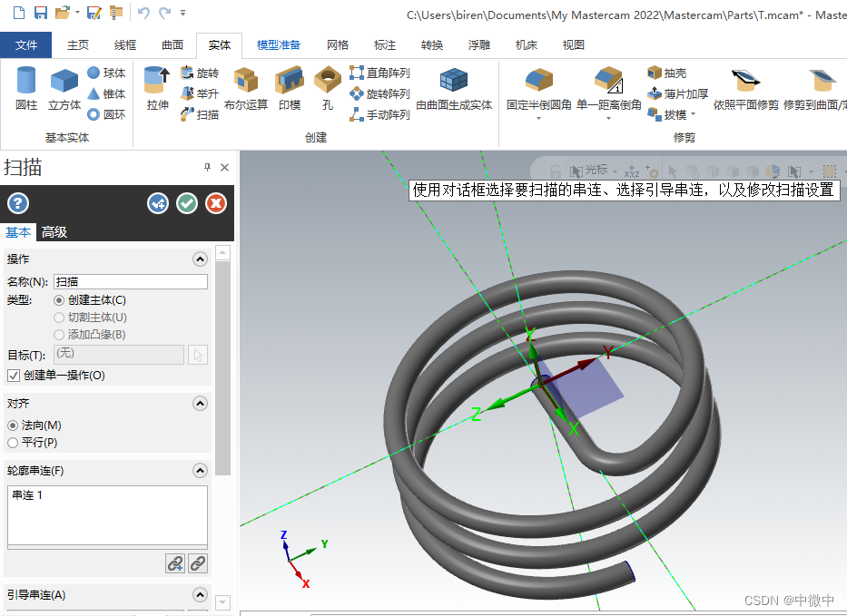Image resolution: width=847 pixels, height=616 pixels.
Task: Select Manual pattern (手动阵列)
Action: (379, 114)
